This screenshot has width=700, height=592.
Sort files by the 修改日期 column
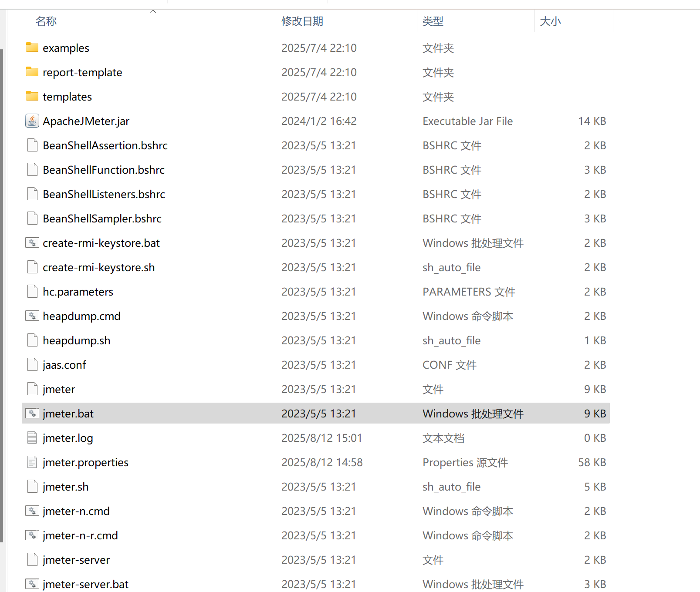tap(302, 21)
